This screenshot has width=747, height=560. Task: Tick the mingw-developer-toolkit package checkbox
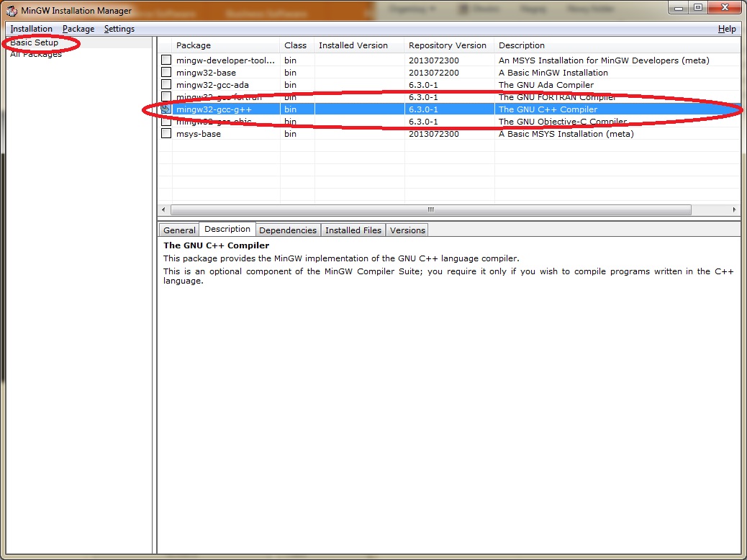[x=166, y=60]
